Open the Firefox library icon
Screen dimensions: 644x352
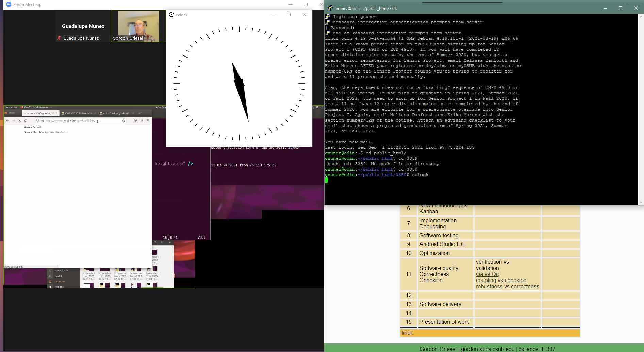[142, 120]
